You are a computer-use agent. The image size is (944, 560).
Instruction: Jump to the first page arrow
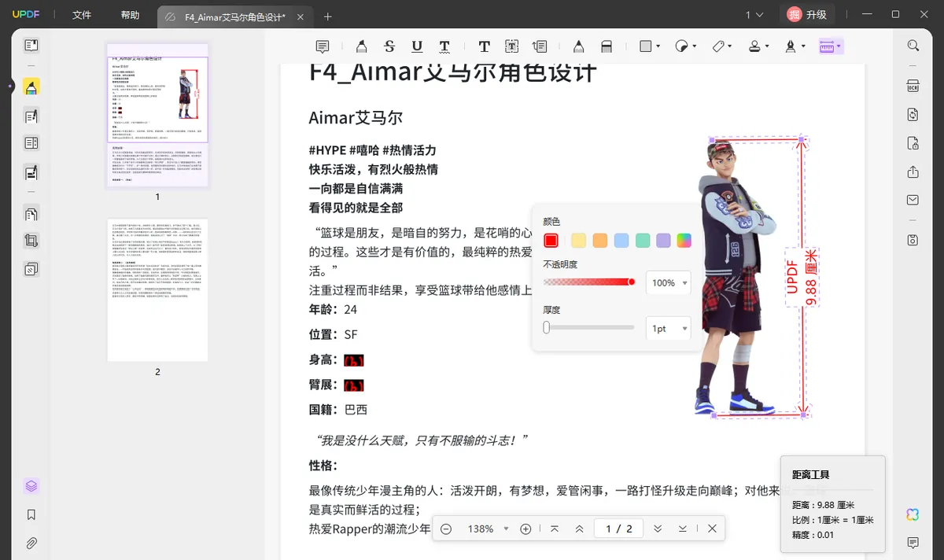coord(555,529)
